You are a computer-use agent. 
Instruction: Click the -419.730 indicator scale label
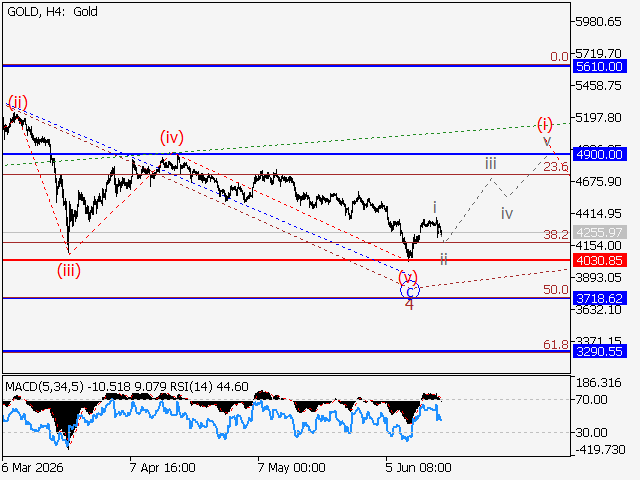click(600, 450)
